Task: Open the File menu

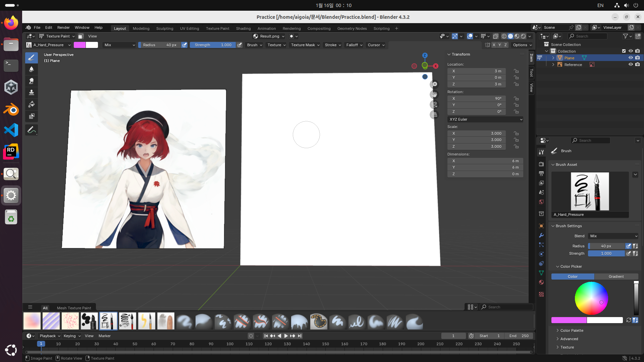Action: tap(37, 27)
